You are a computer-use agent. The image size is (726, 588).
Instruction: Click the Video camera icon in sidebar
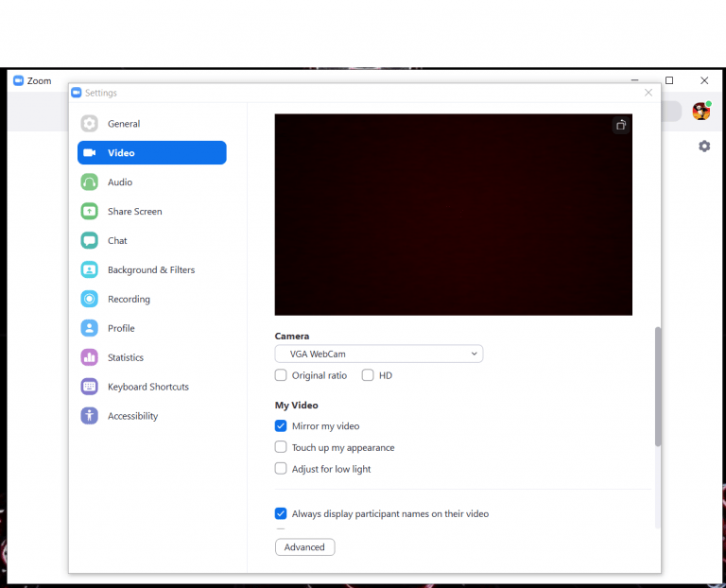point(90,153)
